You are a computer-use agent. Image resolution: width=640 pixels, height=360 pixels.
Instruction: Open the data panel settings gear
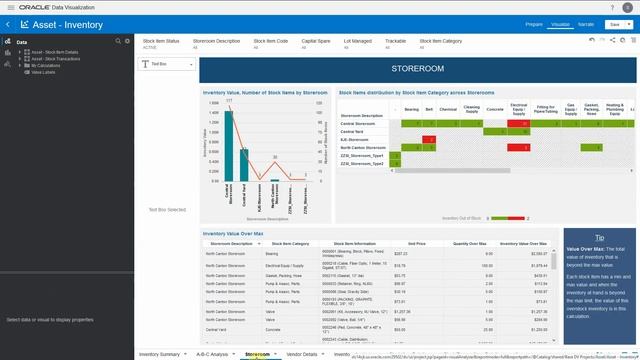(127, 41)
